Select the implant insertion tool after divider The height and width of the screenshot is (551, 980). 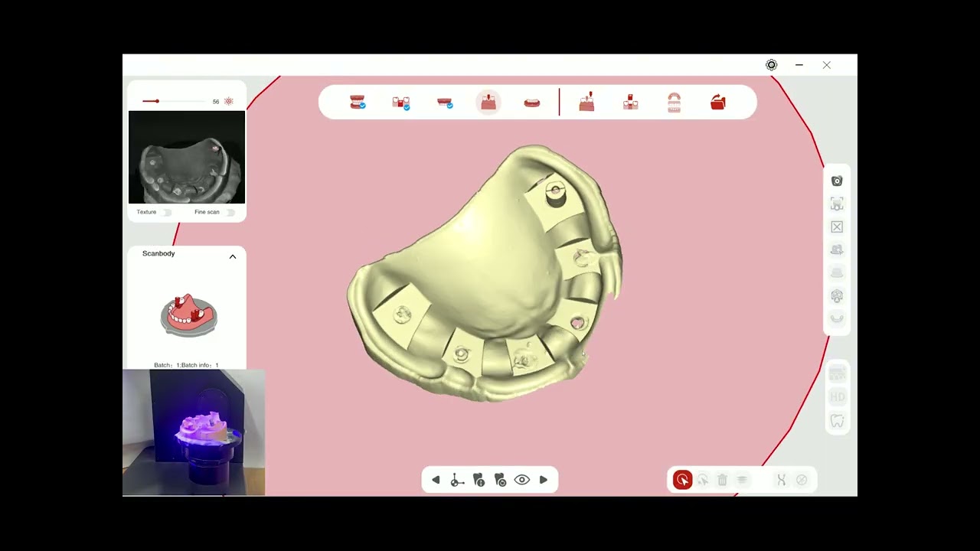click(586, 102)
